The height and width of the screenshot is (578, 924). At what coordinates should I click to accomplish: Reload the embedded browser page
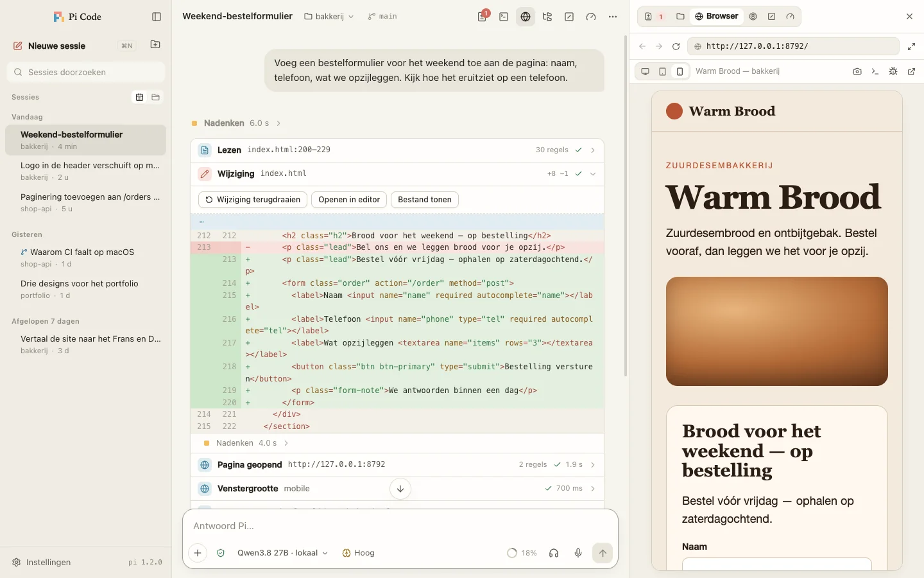click(676, 46)
